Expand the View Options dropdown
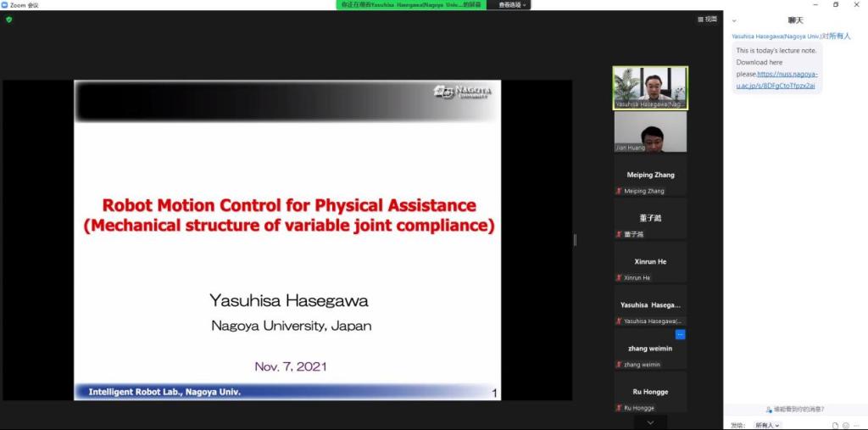 click(x=512, y=5)
